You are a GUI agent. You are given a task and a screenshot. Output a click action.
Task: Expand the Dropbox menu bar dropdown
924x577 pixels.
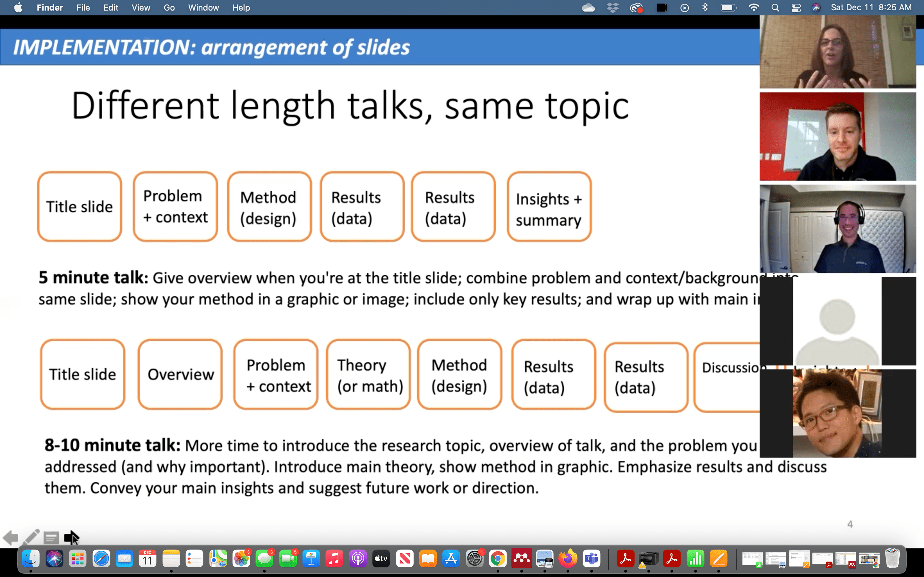(612, 8)
